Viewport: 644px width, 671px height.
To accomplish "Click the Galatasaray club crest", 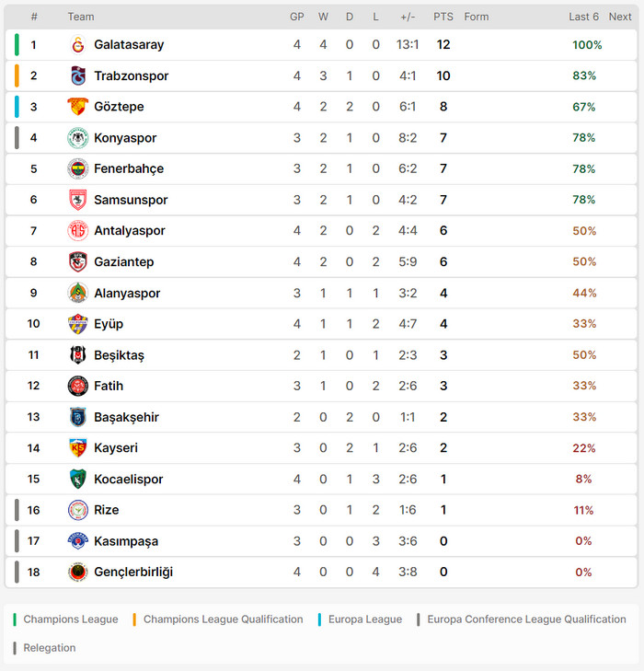I will click(78, 44).
